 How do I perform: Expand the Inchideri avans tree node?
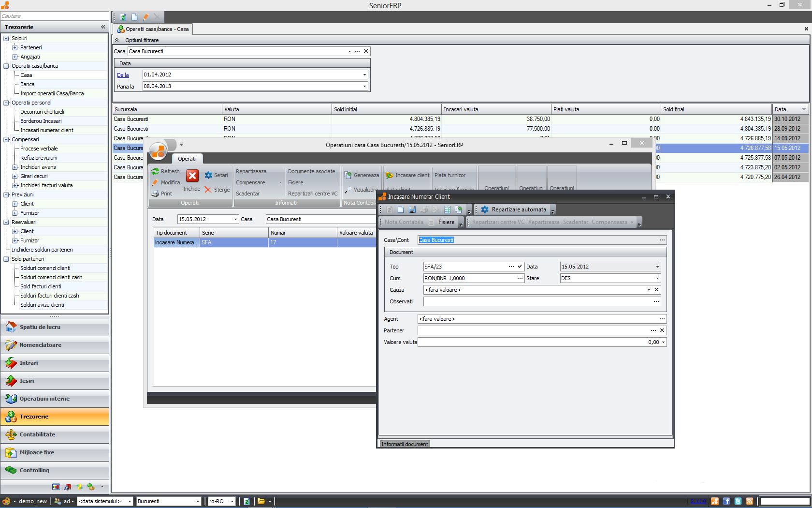15,167
